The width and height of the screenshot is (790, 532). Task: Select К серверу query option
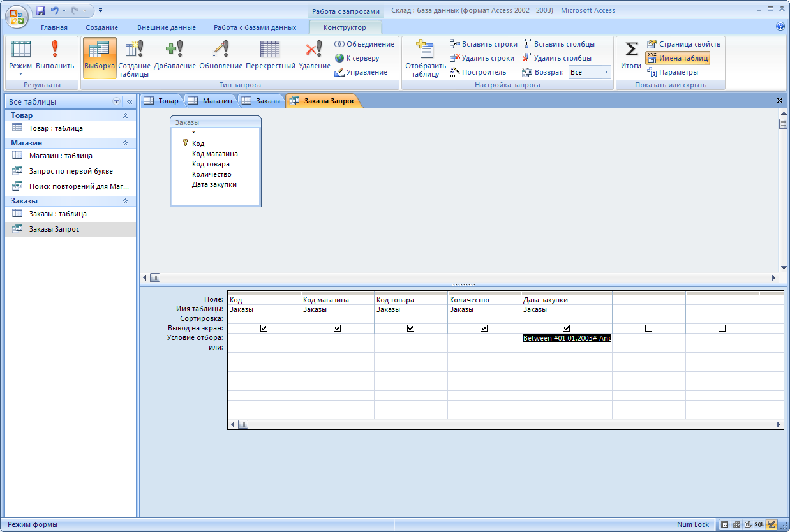click(357, 58)
